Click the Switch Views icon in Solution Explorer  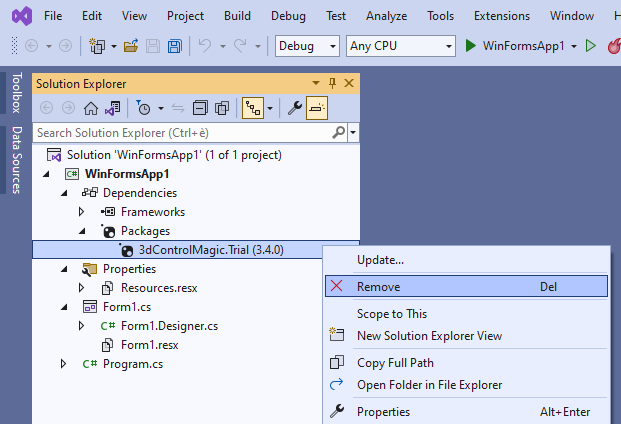113,108
